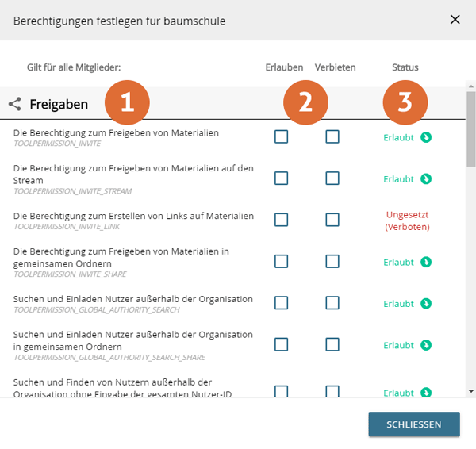476x449 pixels.
Task: Check Verbieten for TOOLPERMISSION_INVITE_SHARE
Action: pyautogui.click(x=332, y=262)
